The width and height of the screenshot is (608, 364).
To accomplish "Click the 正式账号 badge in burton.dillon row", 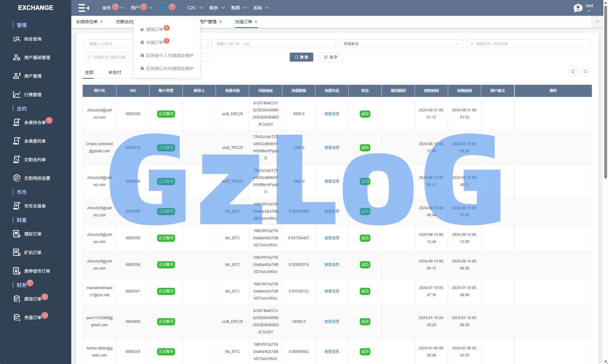I will click(x=166, y=352).
